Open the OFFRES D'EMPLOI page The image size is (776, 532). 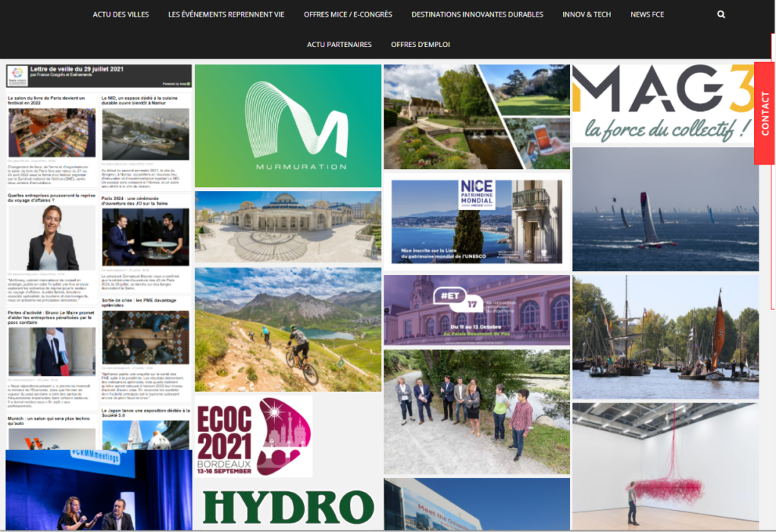click(420, 45)
